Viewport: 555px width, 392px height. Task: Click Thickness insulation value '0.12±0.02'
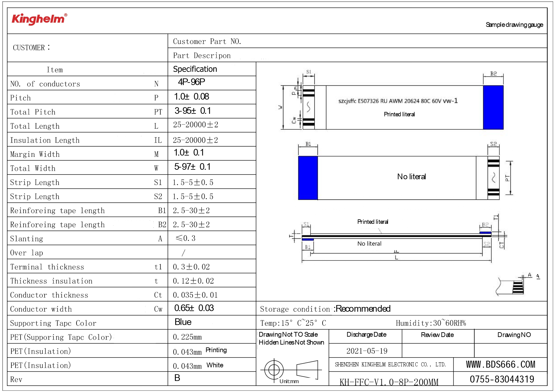click(194, 281)
